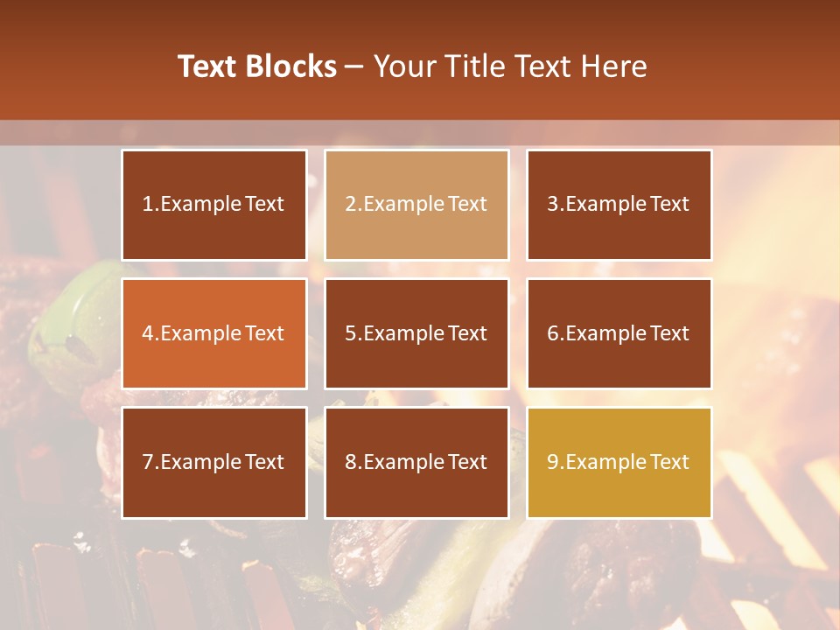Click the tan 2.Example Text block
This screenshot has width=840, height=630.
pos(416,205)
